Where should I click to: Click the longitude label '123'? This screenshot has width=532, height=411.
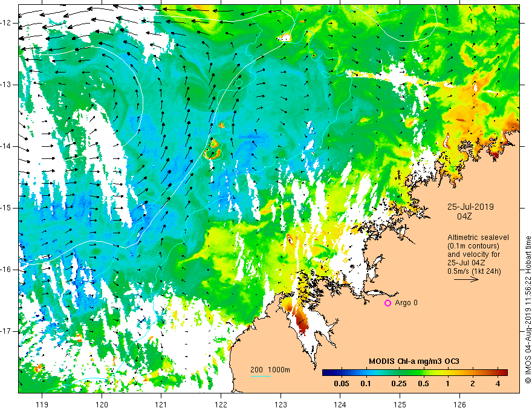pyautogui.click(x=281, y=404)
